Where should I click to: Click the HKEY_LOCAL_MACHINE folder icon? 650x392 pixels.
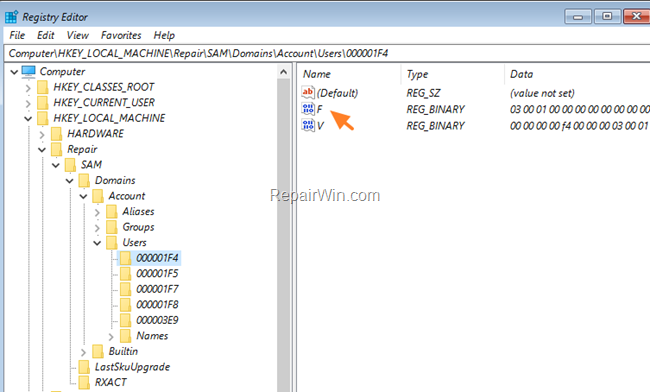[42, 118]
